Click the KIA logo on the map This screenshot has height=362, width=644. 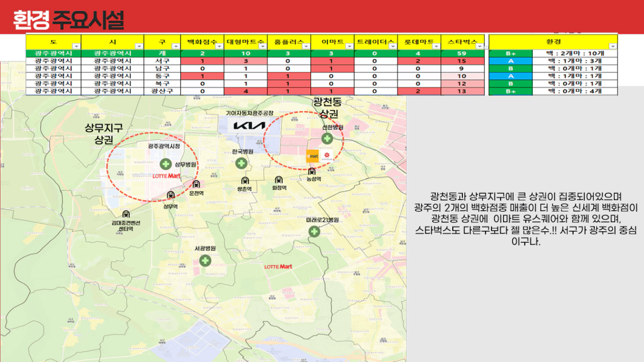click(x=249, y=126)
